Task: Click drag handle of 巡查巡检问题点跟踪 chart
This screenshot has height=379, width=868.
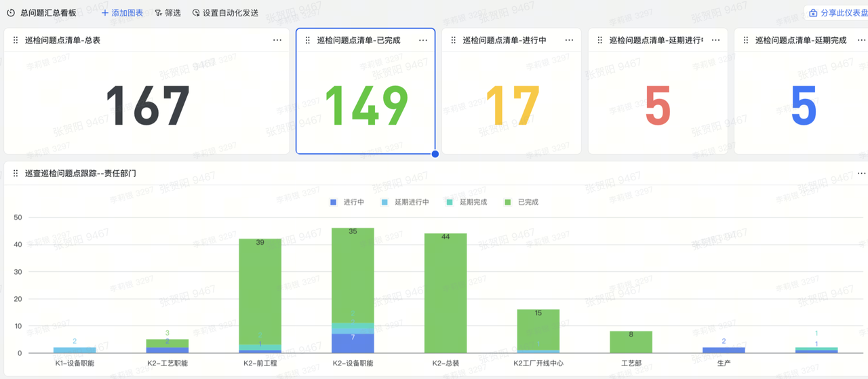Action: click(x=16, y=174)
